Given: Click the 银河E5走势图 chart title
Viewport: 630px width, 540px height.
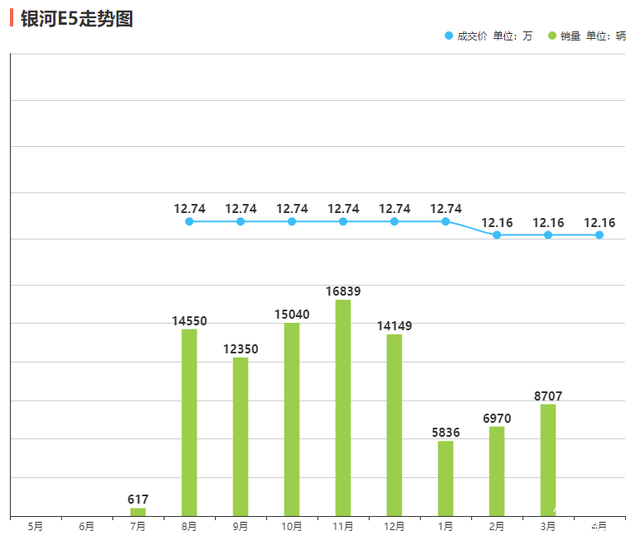Looking at the screenshot, I should pyautogui.click(x=77, y=19).
